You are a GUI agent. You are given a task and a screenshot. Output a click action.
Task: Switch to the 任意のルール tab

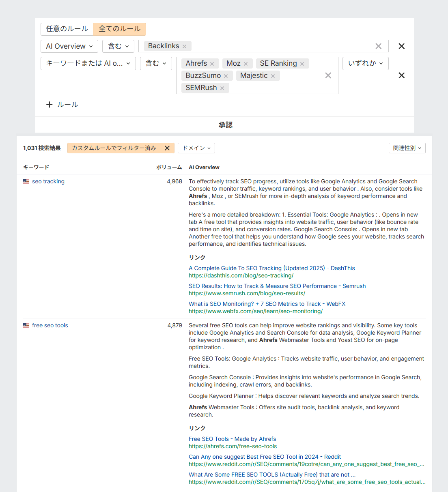coord(67,29)
